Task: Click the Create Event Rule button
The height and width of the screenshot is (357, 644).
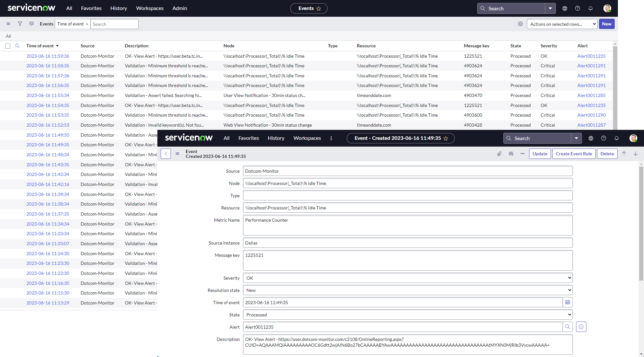Action: 573,153
